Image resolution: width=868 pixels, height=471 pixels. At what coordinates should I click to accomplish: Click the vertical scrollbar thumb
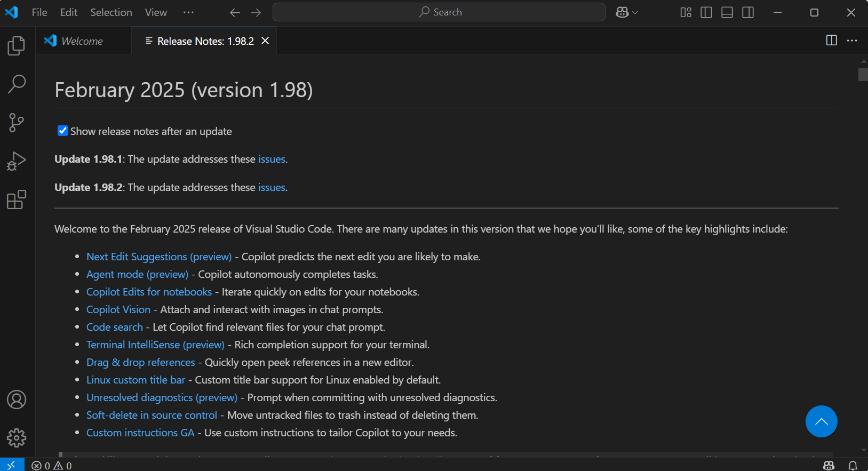(x=863, y=74)
